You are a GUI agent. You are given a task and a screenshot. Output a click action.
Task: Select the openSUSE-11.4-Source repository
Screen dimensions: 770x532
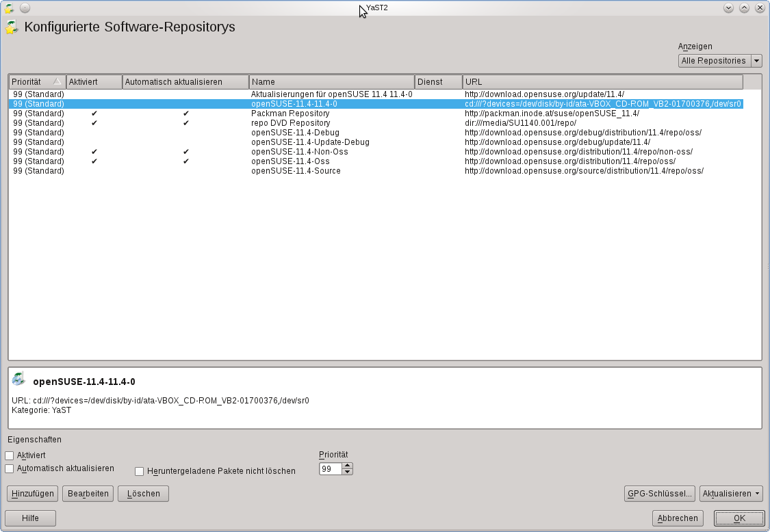point(296,171)
